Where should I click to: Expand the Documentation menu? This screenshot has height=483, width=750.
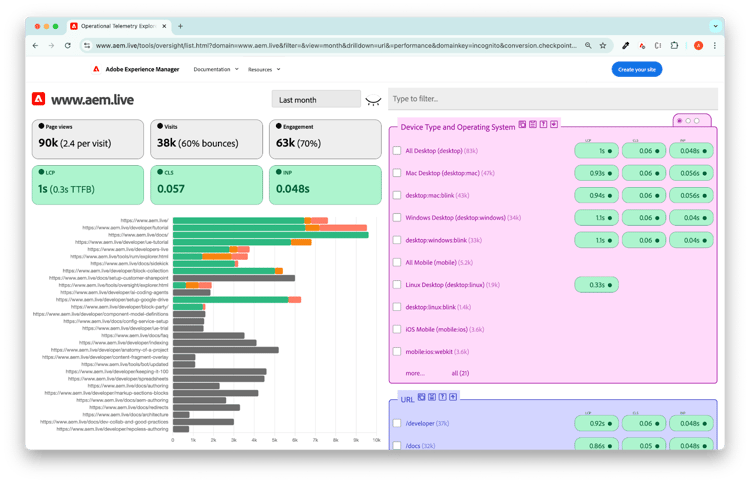click(215, 69)
